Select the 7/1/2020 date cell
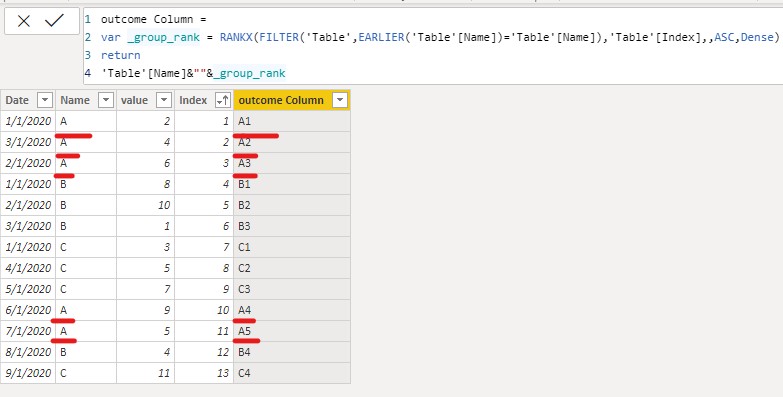The height and width of the screenshot is (397, 783). click(x=28, y=331)
